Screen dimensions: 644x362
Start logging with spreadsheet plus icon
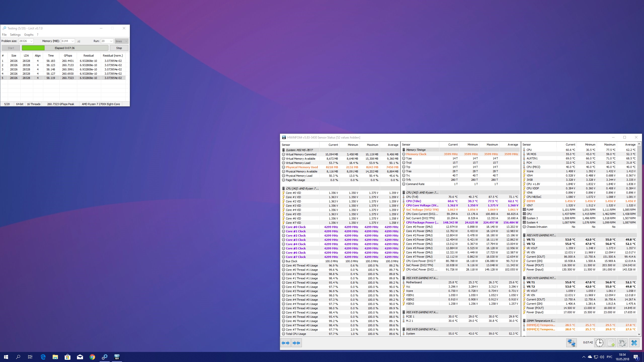(x=611, y=343)
